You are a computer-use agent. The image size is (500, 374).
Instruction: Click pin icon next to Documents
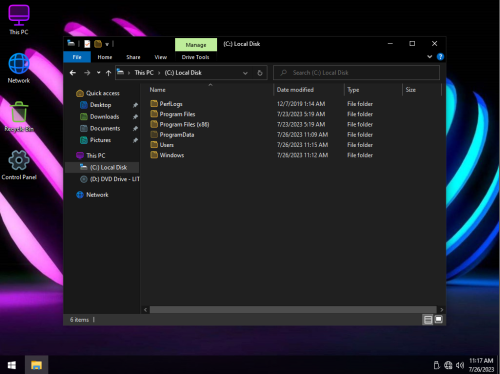point(135,129)
